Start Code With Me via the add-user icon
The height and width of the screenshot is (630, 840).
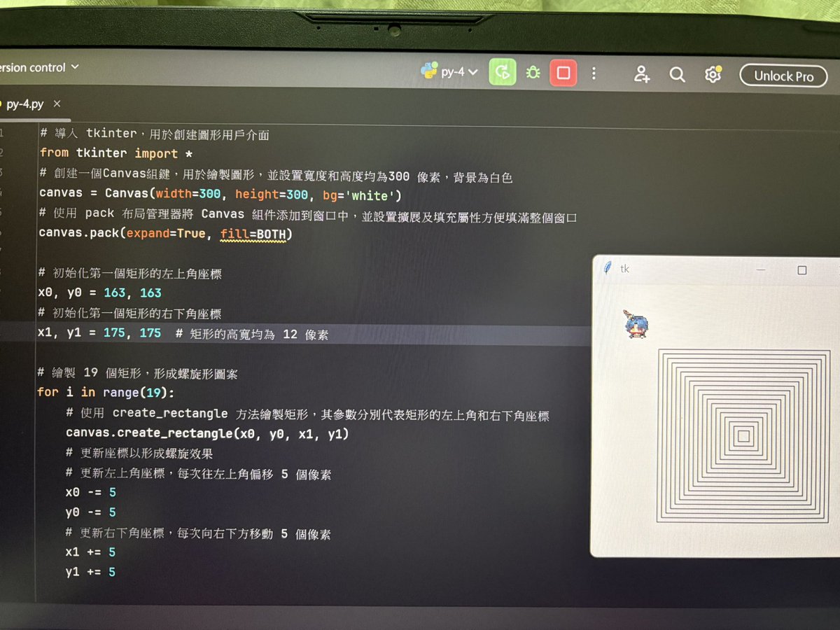click(642, 73)
